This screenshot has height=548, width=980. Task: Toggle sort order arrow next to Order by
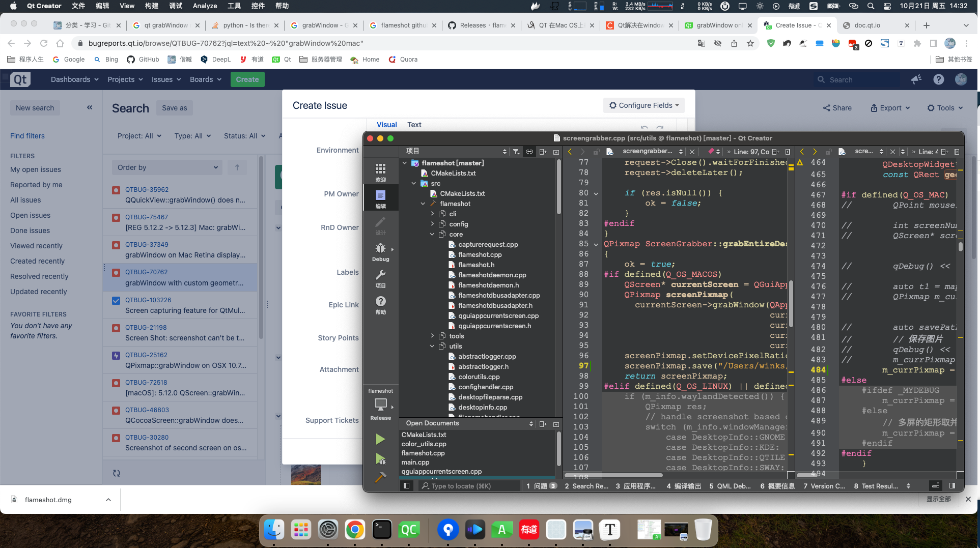[x=237, y=167]
